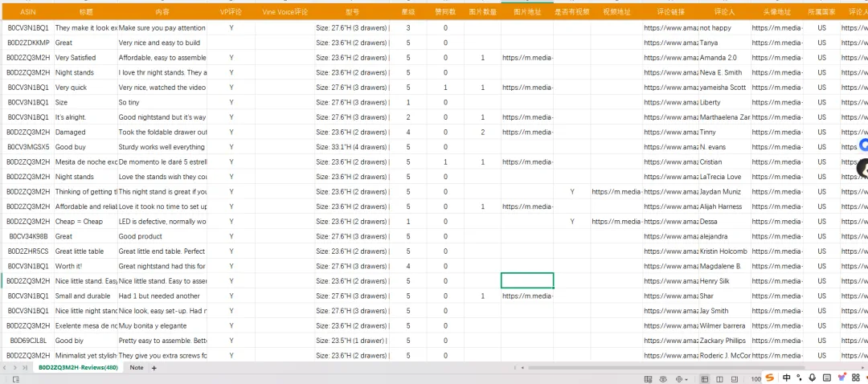Click the 赞同数 column header cell
Viewport: 868px width, 384px height.
pyautogui.click(x=445, y=11)
